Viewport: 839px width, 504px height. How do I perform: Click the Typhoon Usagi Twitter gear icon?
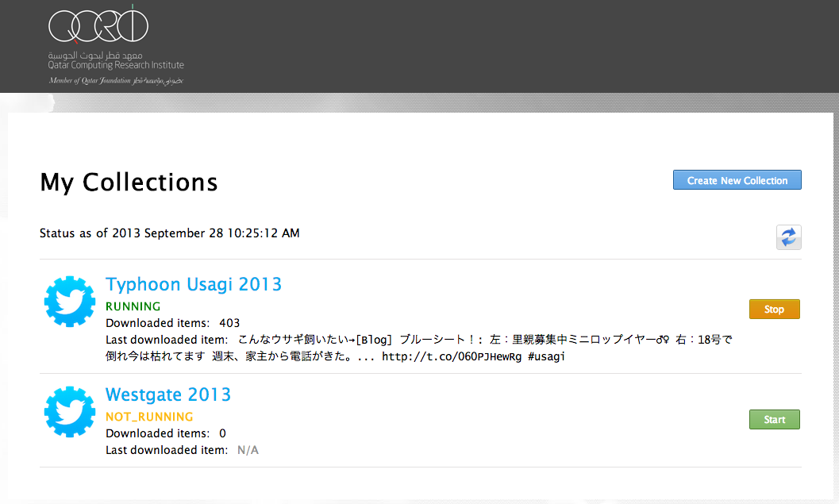(70, 302)
